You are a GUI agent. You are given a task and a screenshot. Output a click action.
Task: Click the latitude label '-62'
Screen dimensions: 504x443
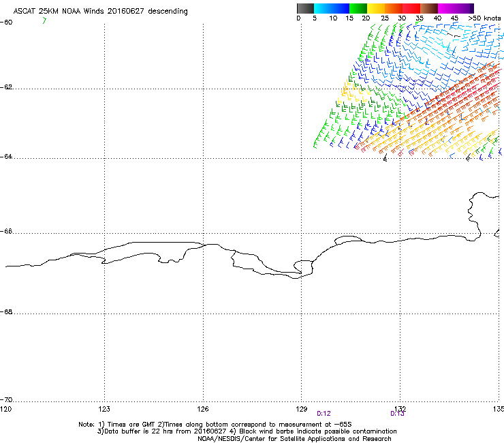click(x=6, y=87)
